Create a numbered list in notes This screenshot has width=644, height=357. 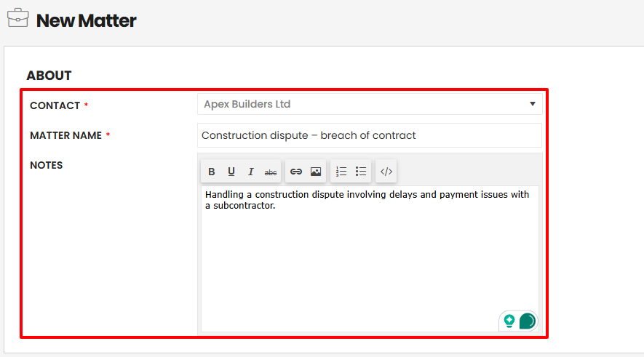[x=341, y=172]
